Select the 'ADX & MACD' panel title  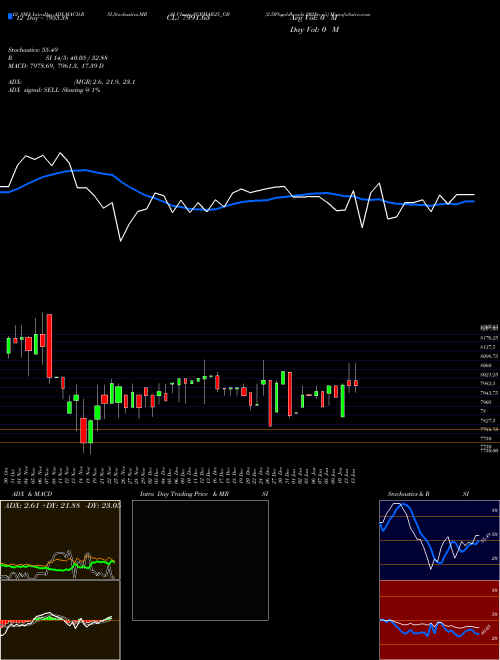tap(32, 494)
